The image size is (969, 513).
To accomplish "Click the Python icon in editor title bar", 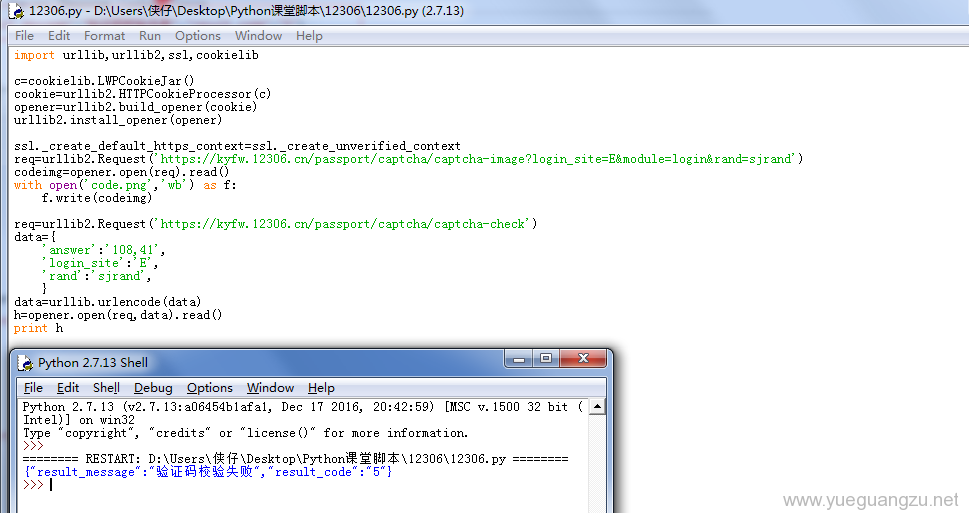I will coord(16,11).
